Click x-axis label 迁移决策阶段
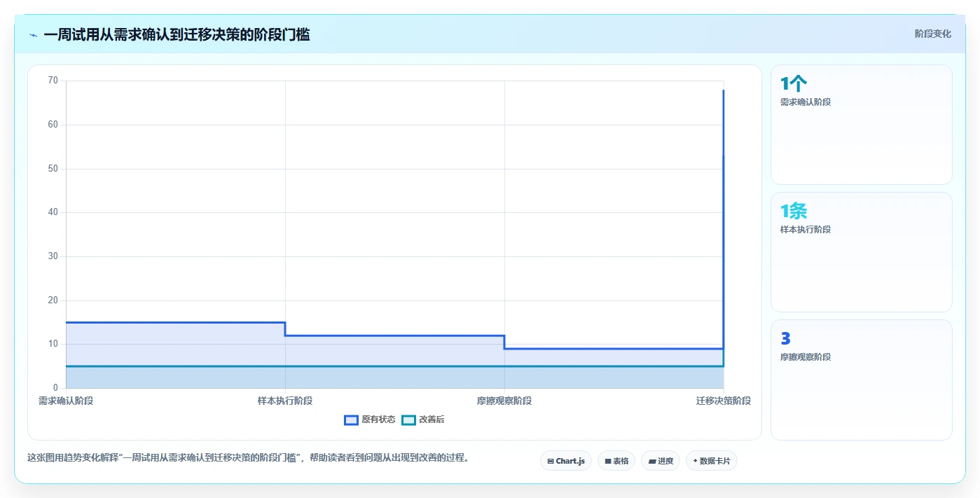The width and height of the screenshot is (980, 498). [x=724, y=401]
